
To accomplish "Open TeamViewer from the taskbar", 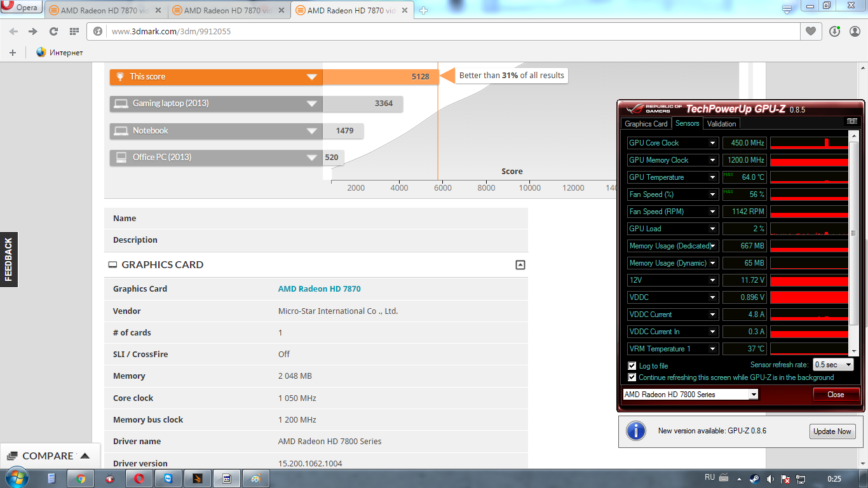I will (x=168, y=478).
